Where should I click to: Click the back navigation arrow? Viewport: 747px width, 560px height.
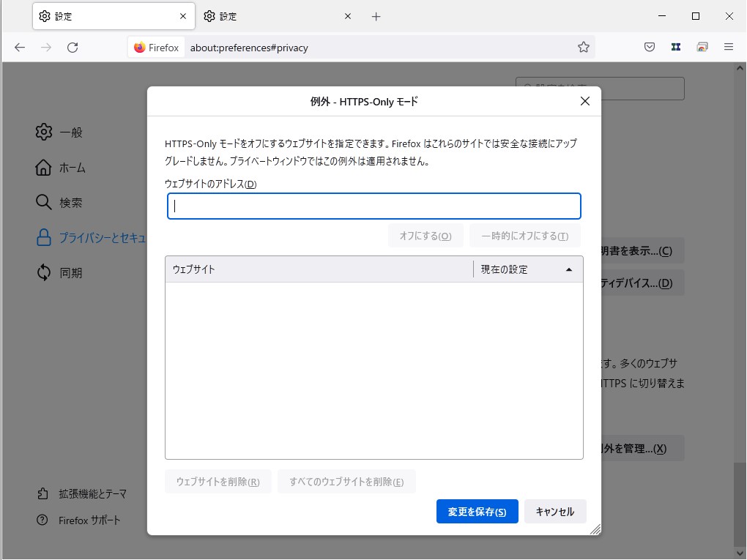pos(19,47)
